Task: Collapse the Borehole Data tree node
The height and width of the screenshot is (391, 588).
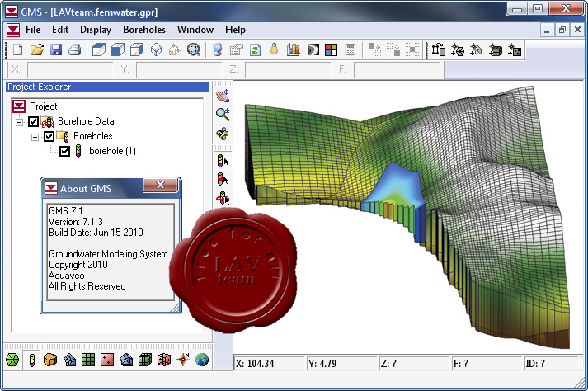Action: click(19, 122)
